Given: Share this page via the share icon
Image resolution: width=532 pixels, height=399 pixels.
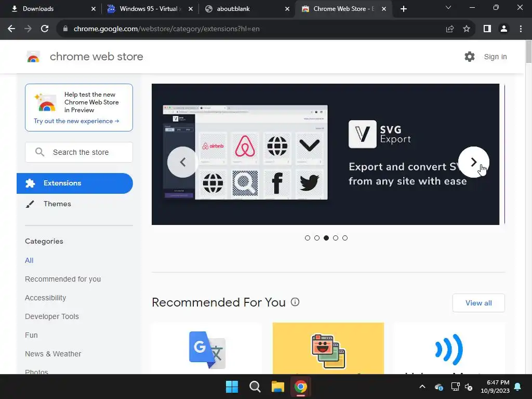Looking at the screenshot, I should [x=450, y=29].
